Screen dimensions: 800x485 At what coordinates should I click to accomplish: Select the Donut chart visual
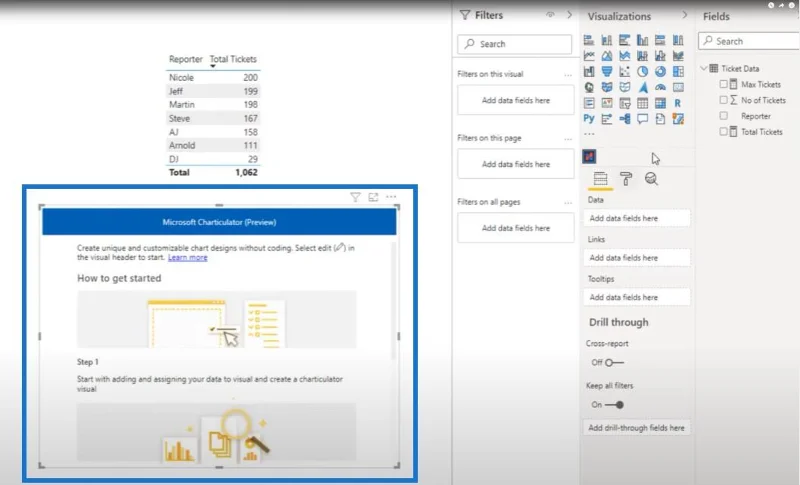coord(660,71)
